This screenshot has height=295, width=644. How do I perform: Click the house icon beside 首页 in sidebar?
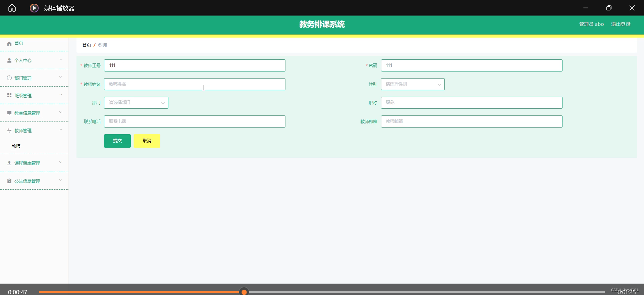click(9, 43)
